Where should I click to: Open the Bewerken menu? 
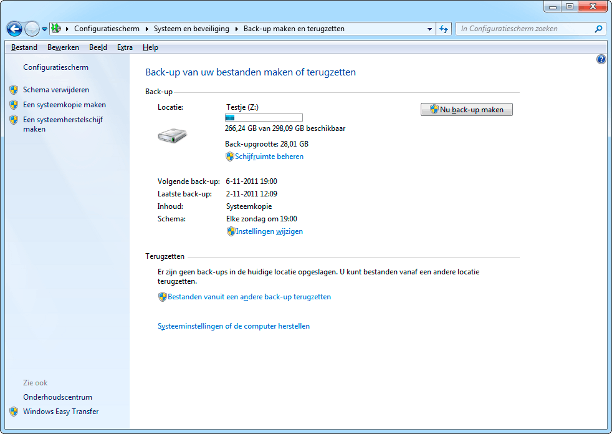tap(63, 47)
